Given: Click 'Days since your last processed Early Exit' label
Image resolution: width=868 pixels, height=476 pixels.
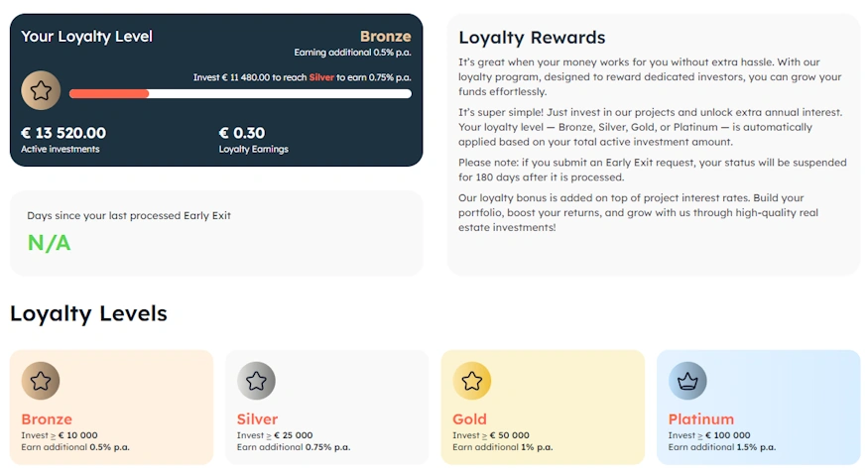Looking at the screenshot, I should pyautogui.click(x=129, y=215).
